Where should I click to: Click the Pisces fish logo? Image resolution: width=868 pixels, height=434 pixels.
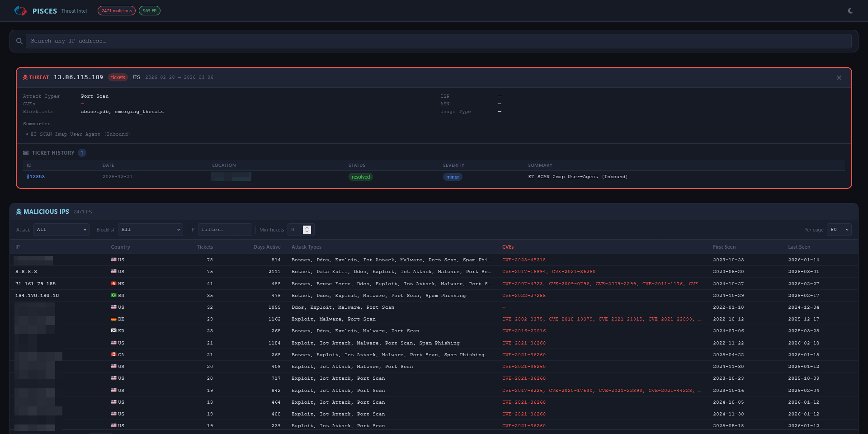point(20,10)
